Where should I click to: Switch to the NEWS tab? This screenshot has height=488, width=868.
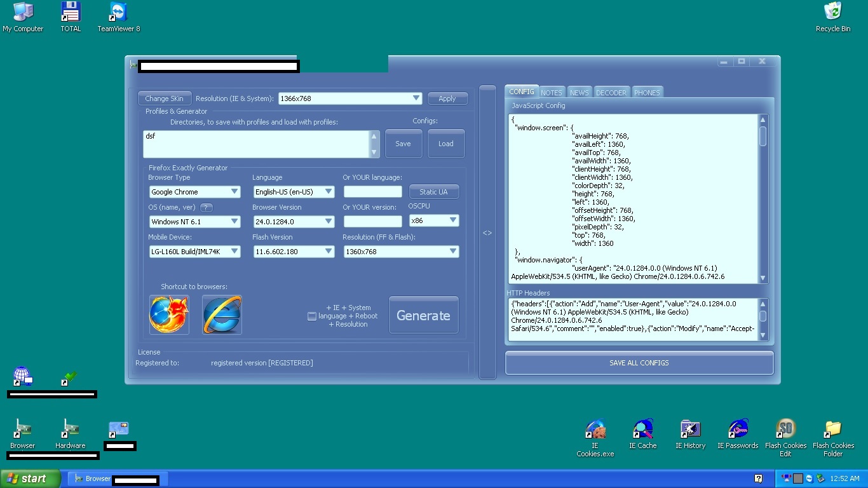pos(580,92)
